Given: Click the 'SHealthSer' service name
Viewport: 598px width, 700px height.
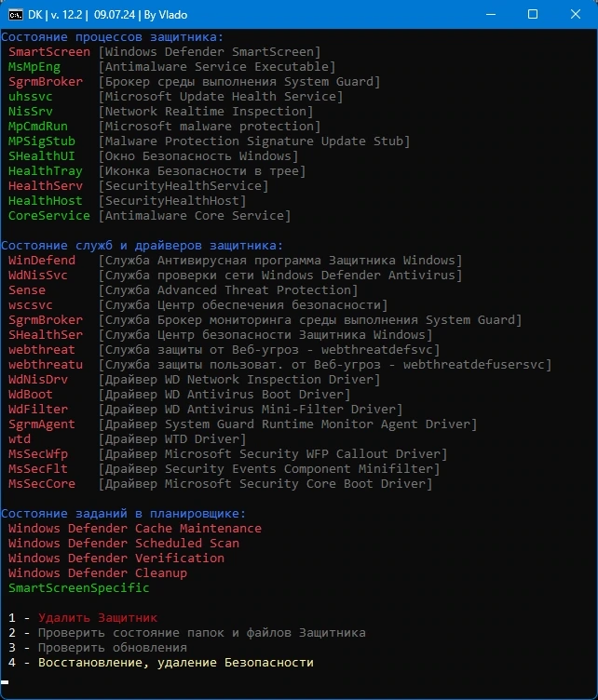Looking at the screenshot, I should tap(46, 335).
